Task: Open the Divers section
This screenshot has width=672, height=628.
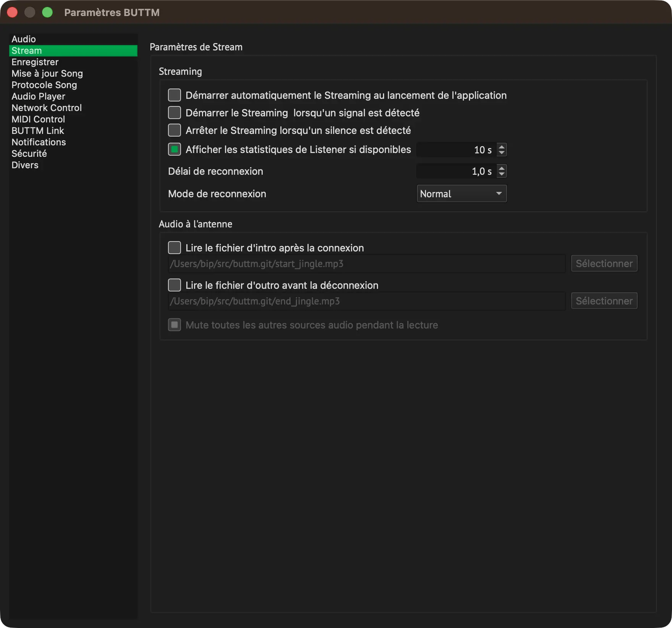Action: pyautogui.click(x=73, y=165)
